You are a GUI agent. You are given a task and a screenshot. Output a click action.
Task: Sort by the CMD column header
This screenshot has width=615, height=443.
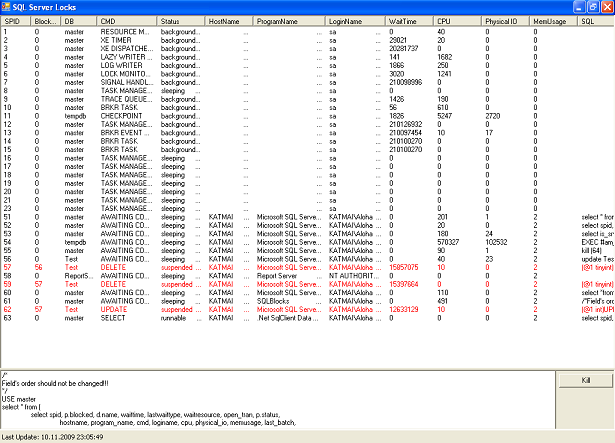pyautogui.click(x=126, y=21)
